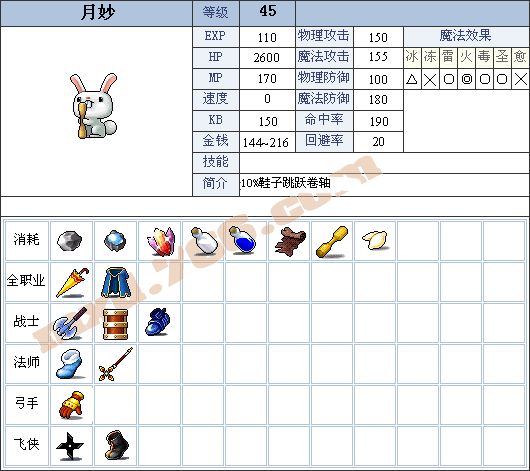The height and width of the screenshot is (471, 530).
Task: Click the red and yellow glove icon
Action: (71, 405)
